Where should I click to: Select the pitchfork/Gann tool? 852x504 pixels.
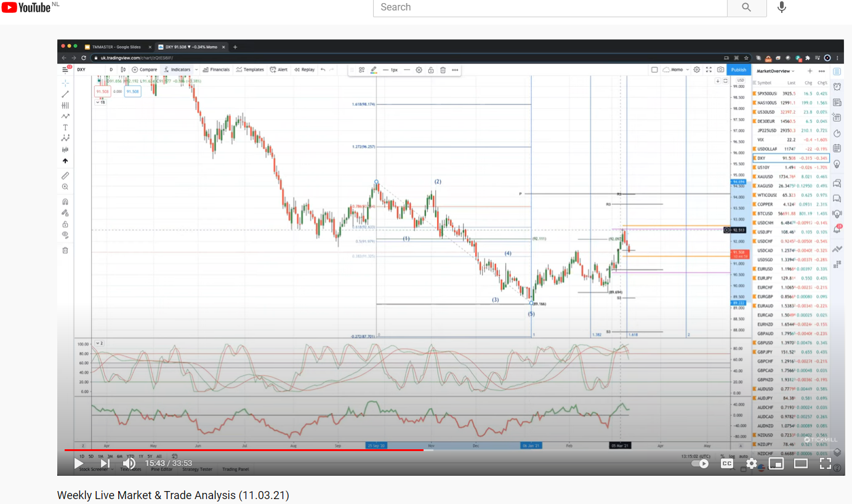[x=65, y=105]
